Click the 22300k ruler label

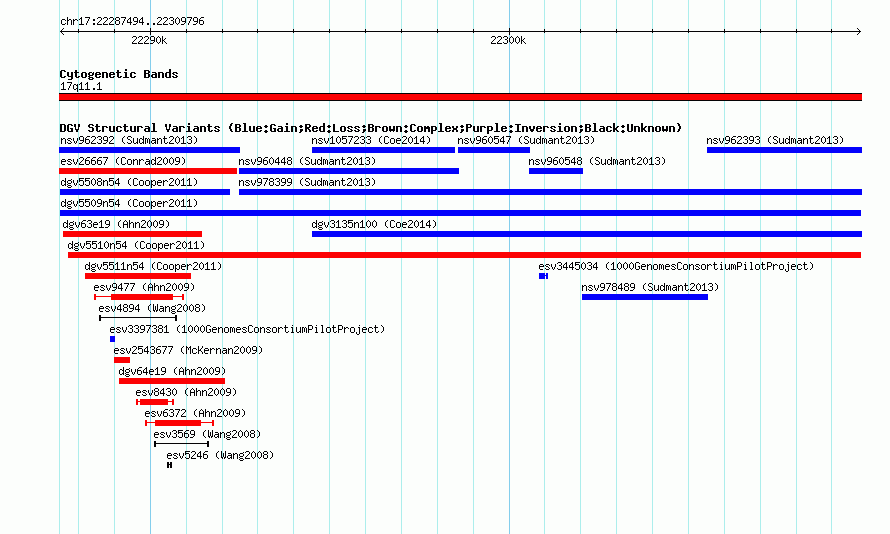508,40
